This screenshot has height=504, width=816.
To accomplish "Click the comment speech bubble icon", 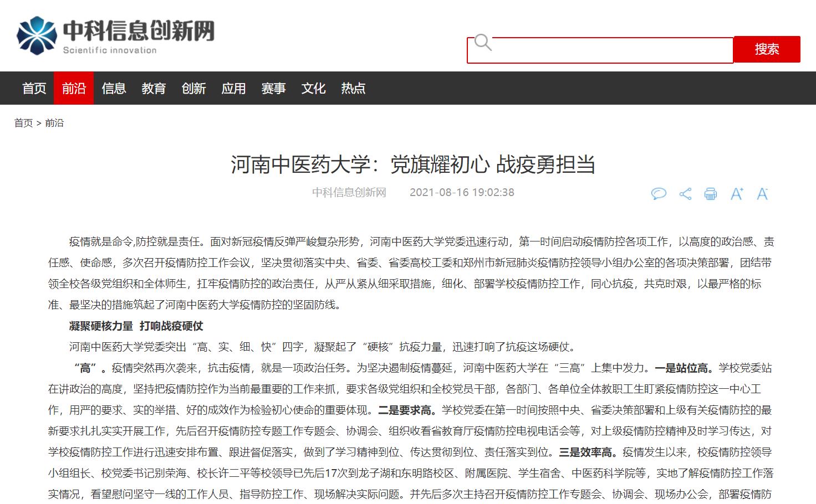I will tap(658, 194).
